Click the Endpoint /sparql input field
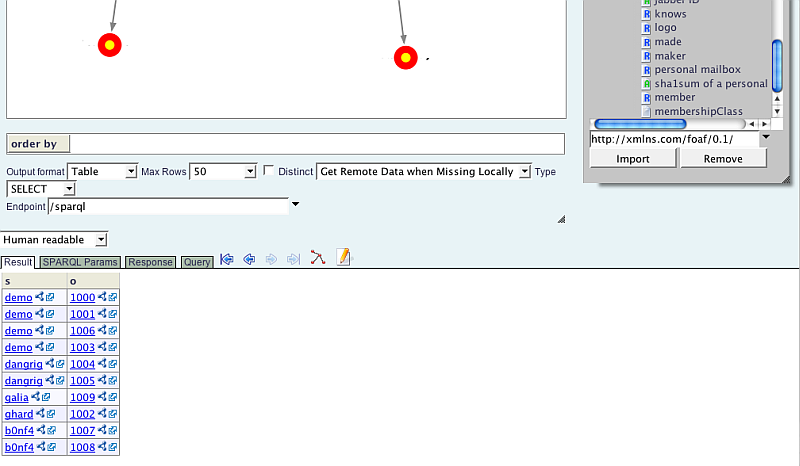The width and height of the screenshot is (800, 466). pos(168,206)
